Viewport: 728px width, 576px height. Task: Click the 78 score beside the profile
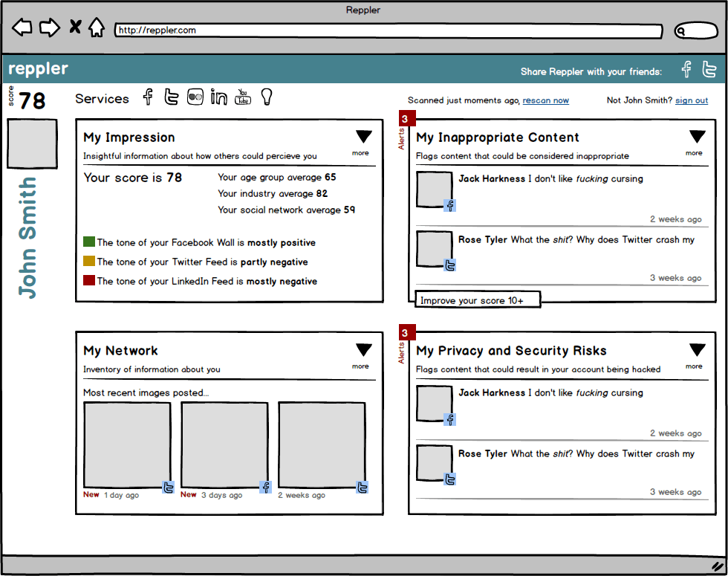tap(32, 100)
